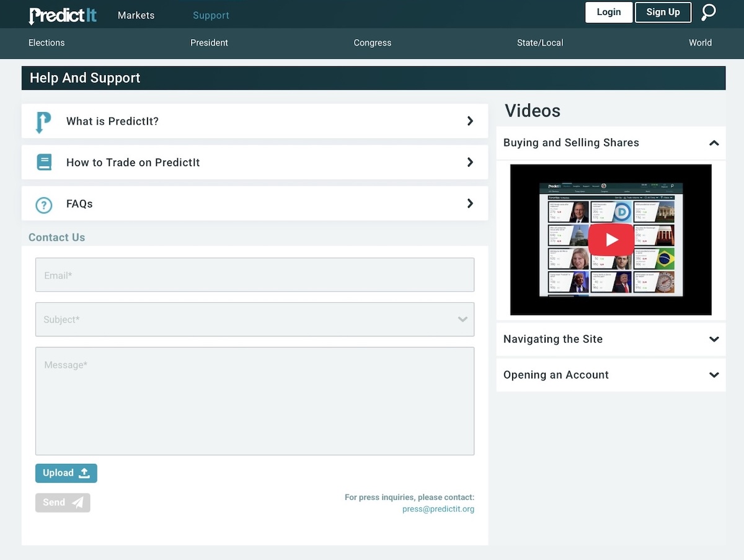Expand the FAQs chevron

coord(470,203)
